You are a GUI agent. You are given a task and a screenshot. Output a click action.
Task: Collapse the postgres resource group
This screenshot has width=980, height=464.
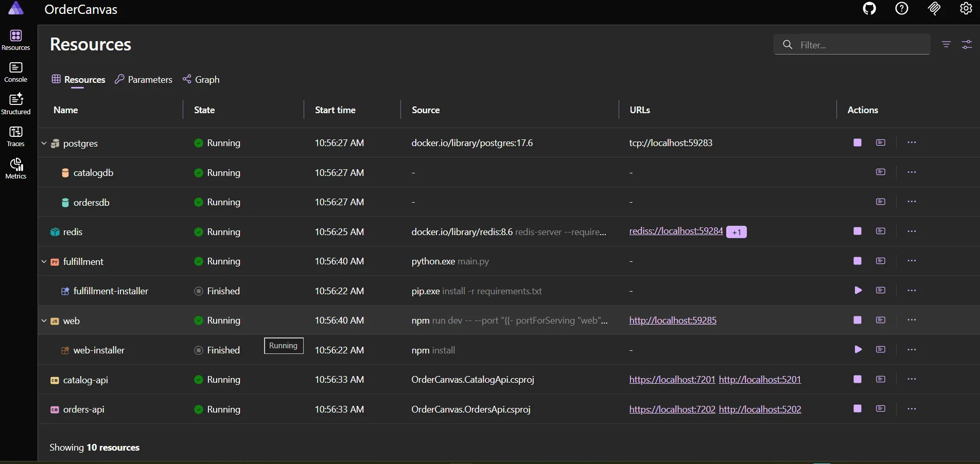44,144
